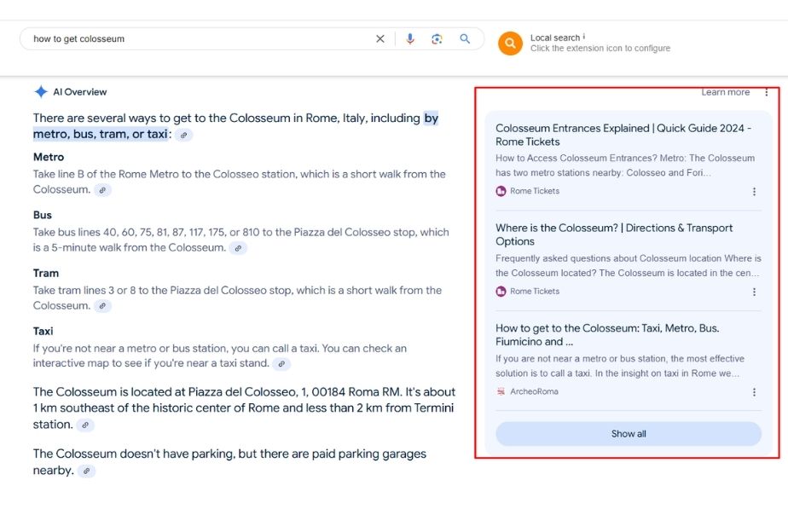Open the options menu for the ArcheoRoma result
The height and width of the screenshot is (532, 788).
pyautogui.click(x=754, y=392)
